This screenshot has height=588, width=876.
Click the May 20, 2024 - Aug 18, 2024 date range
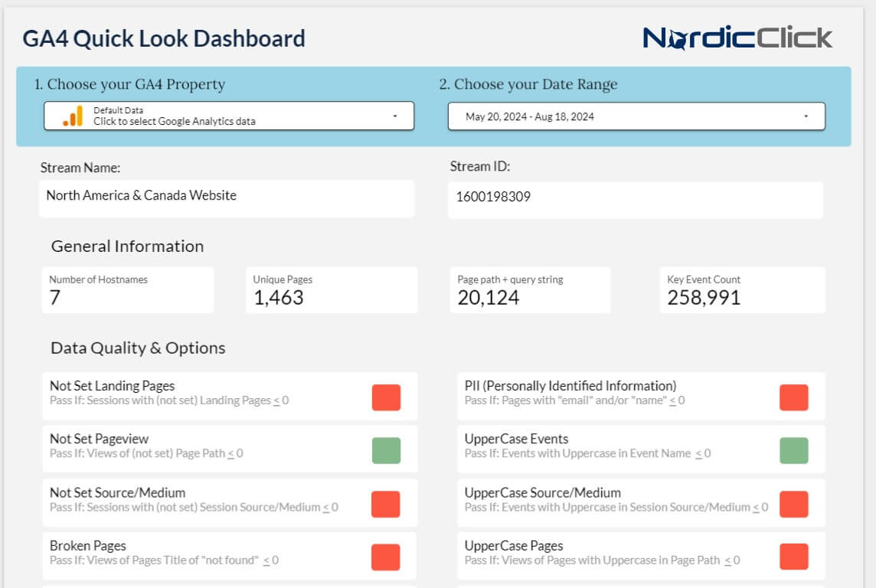(530, 116)
